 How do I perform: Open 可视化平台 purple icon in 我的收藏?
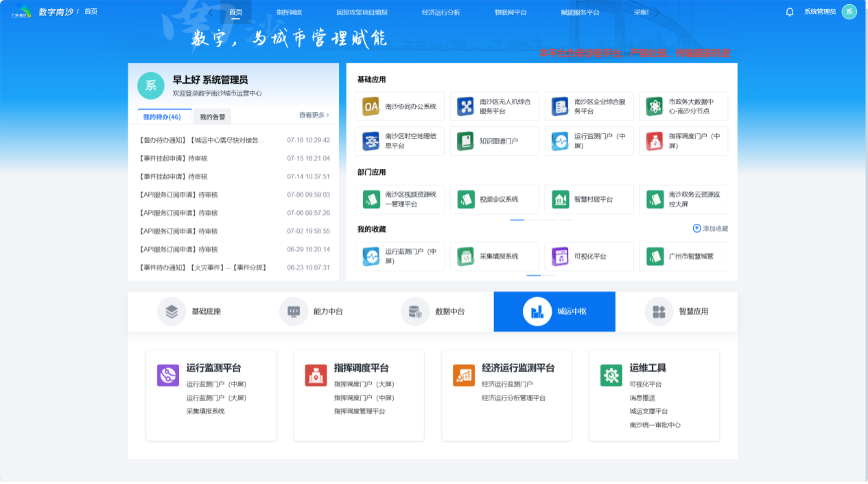(x=560, y=257)
